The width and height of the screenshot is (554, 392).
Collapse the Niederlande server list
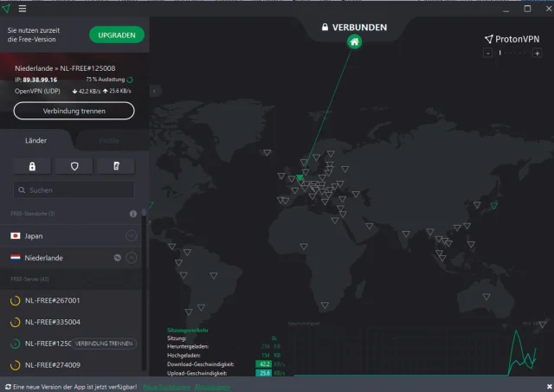(131, 258)
